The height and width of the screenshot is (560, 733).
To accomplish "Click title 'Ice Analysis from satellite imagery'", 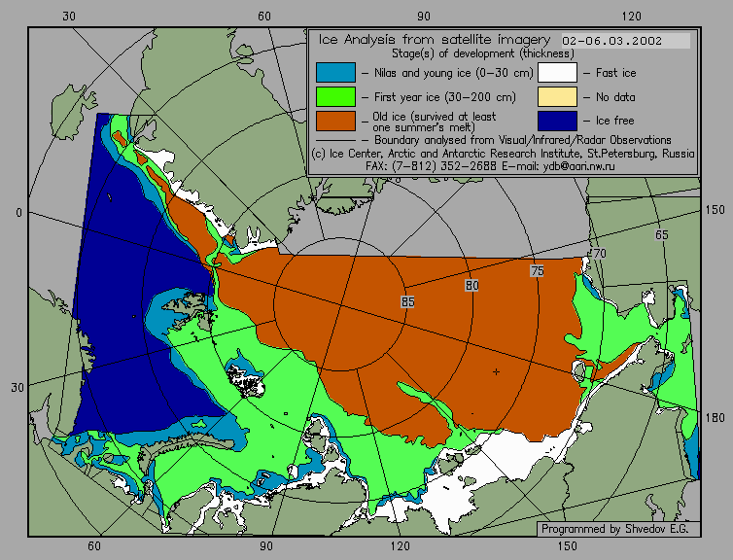I will [435, 40].
